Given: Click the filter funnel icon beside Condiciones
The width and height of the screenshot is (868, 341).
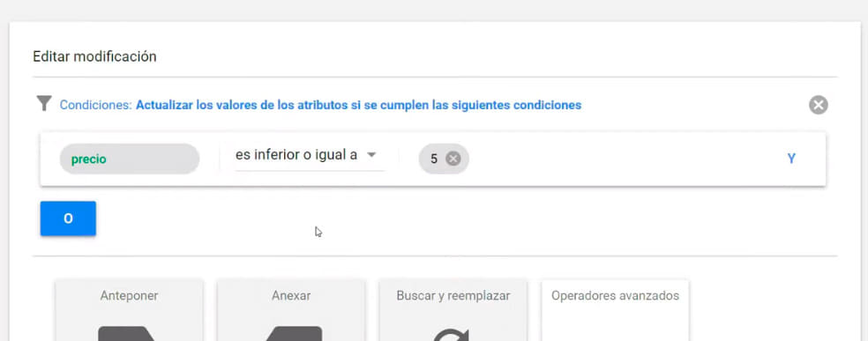Looking at the screenshot, I should tap(44, 103).
